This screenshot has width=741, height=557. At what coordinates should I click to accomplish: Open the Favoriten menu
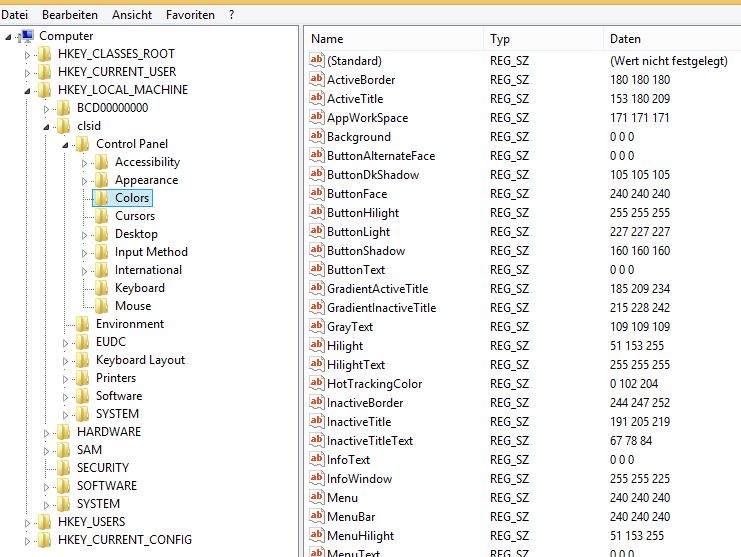point(190,15)
